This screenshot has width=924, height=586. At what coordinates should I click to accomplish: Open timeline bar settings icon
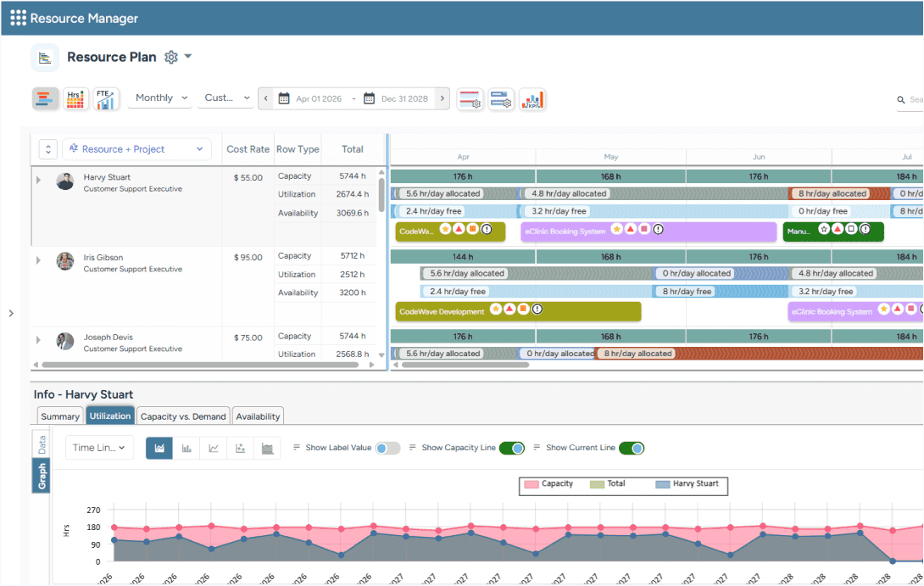[x=470, y=99]
